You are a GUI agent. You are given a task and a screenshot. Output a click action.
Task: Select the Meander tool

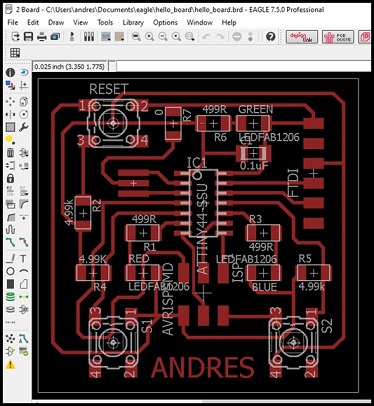[x=10, y=229]
